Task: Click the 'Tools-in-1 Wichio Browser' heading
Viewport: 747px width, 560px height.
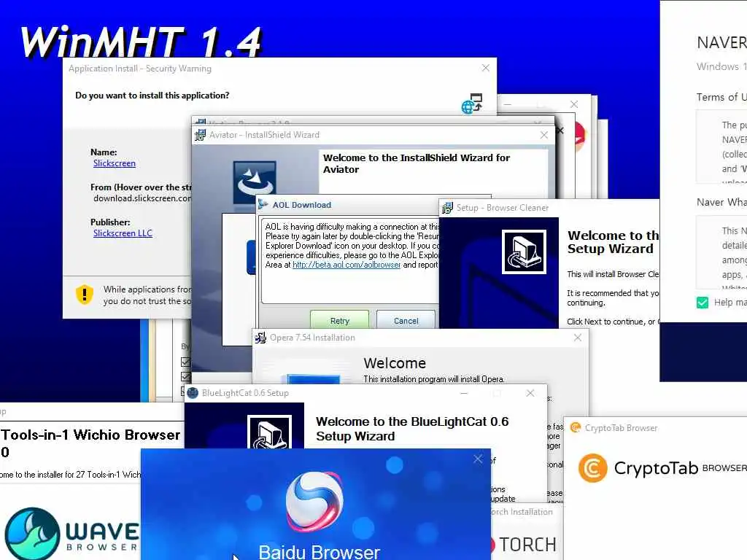Action: point(90,435)
